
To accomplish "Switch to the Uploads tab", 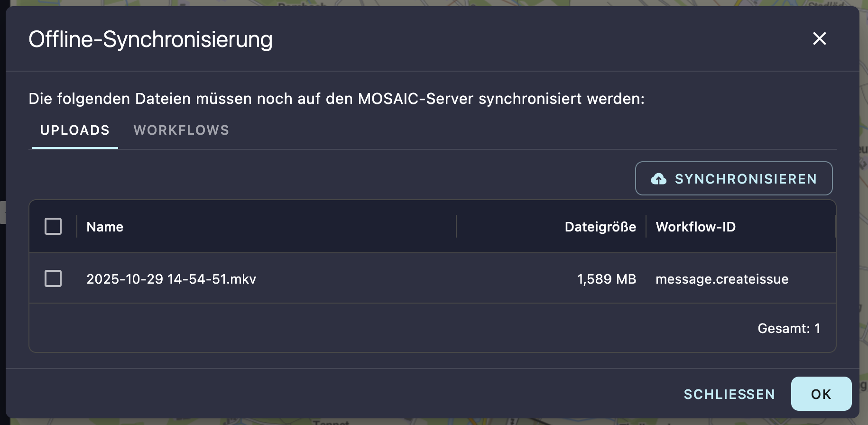I will [x=75, y=130].
